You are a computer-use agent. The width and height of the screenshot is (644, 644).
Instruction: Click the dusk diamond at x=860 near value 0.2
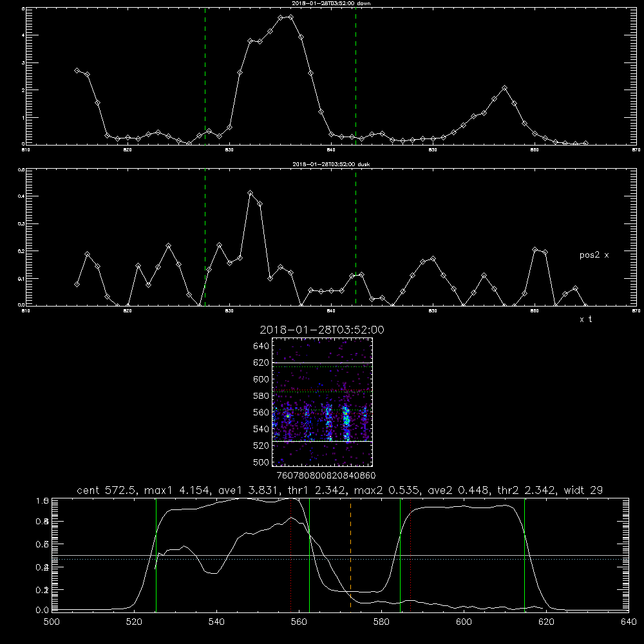point(535,250)
